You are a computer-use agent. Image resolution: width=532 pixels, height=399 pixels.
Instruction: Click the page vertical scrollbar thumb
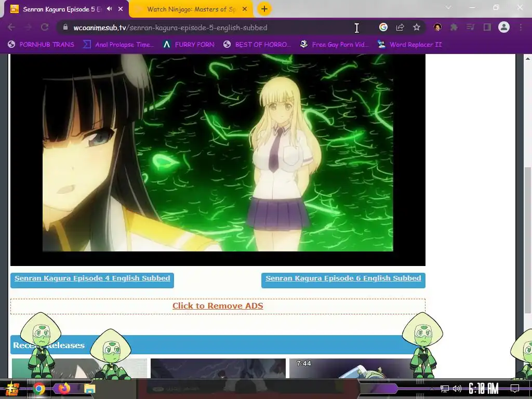tap(528, 240)
